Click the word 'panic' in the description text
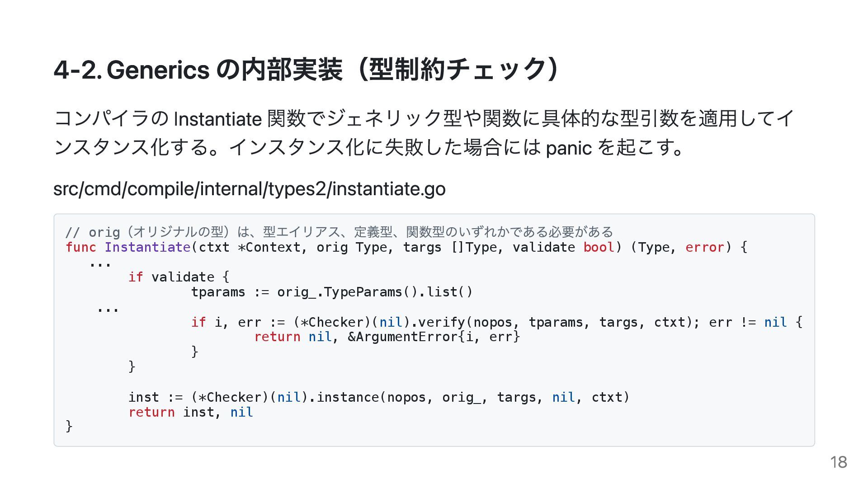The height and width of the screenshot is (488, 868). point(569,148)
